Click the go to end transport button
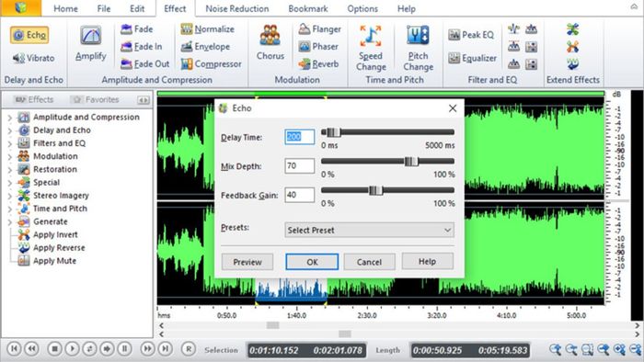This screenshot has width=644, height=362. (x=165, y=349)
